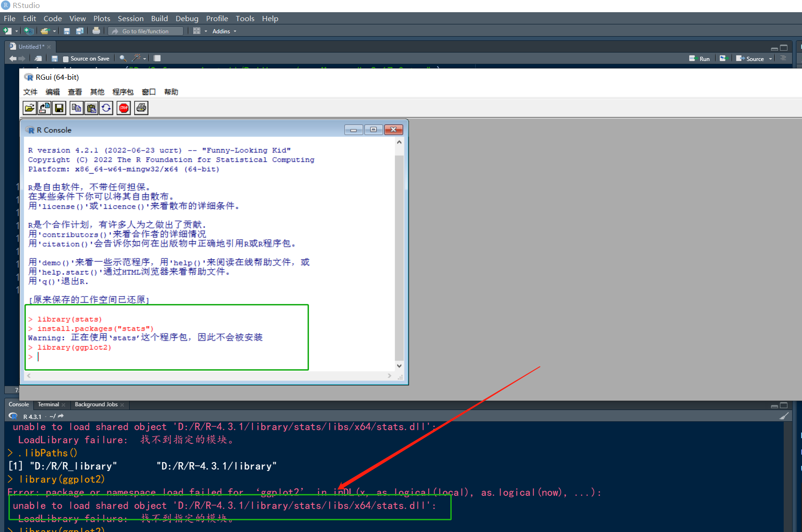Open the File menu in RStudio
This screenshot has height=532, width=802.
(x=9, y=18)
